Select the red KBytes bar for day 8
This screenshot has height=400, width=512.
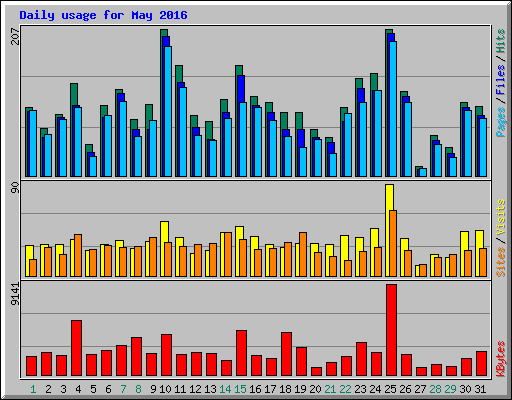137,357
